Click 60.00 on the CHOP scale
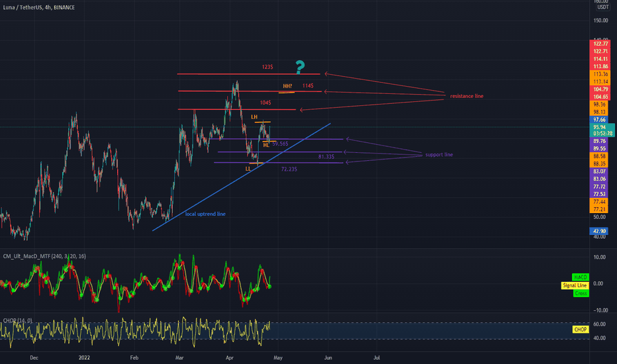Screen dimensions: 617x364 click(x=599, y=324)
